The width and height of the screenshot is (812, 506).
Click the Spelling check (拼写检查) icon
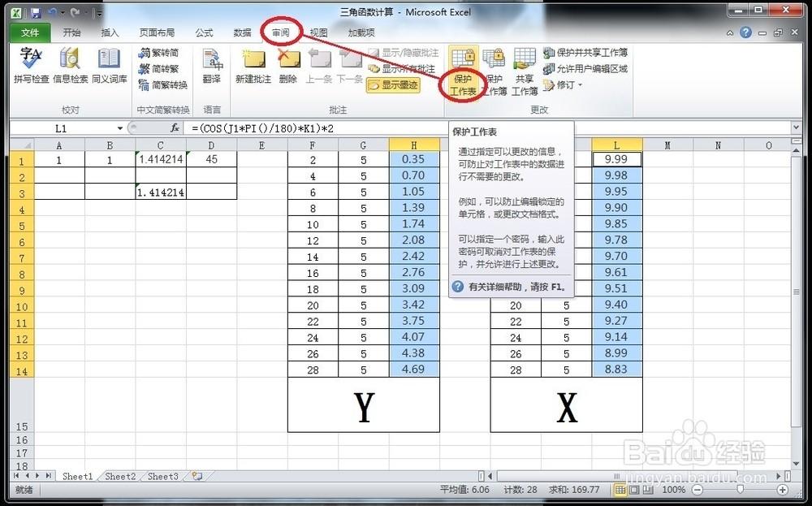(31, 65)
